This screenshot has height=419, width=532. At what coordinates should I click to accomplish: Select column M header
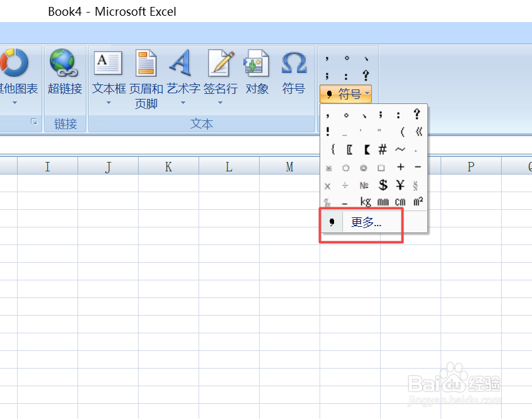click(x=289, y=166)
